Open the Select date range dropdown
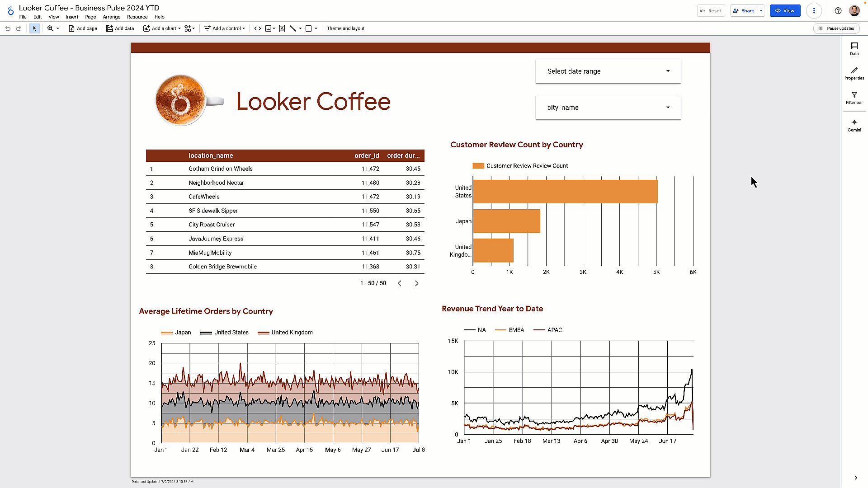This screenshot has width=868, height=488. (608, 71)
